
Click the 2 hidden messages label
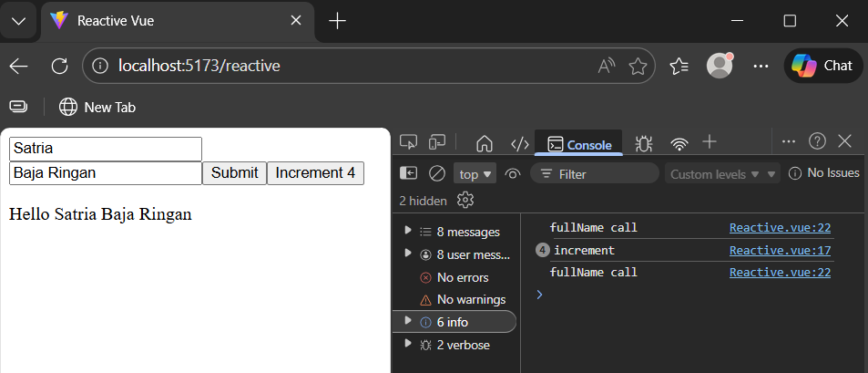pyautogui.click(x=423, y=201)
